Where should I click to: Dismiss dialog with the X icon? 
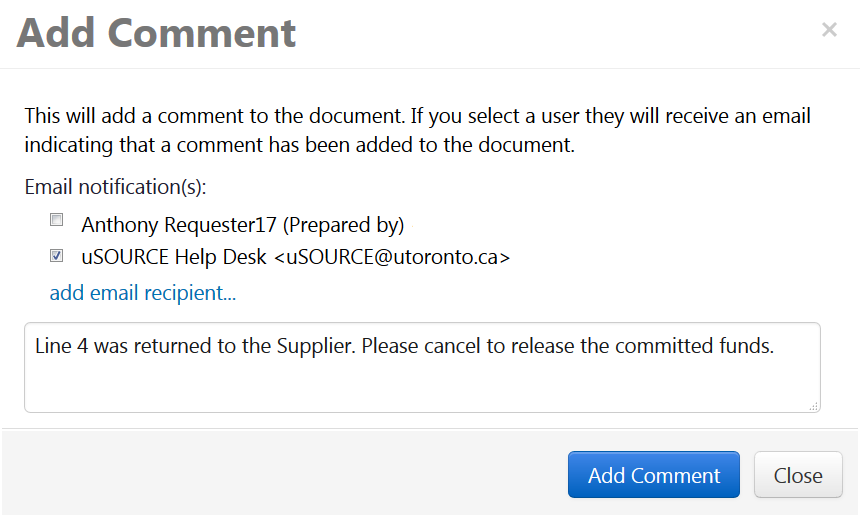pos(829,30)
